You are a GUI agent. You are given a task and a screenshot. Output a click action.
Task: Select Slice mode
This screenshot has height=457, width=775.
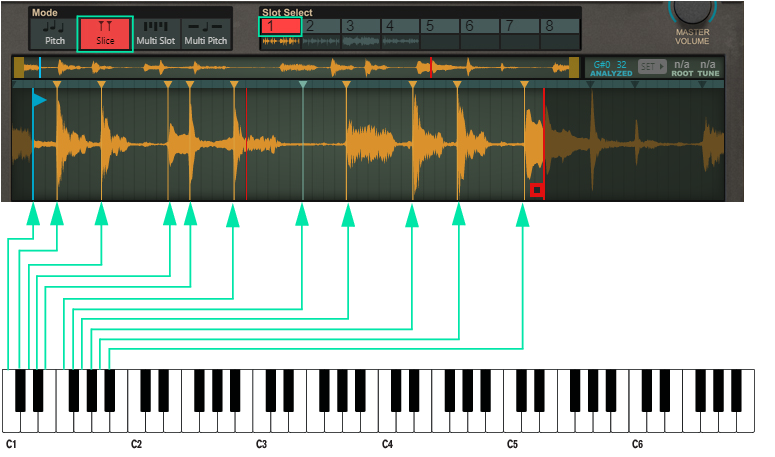pos(105,34)
